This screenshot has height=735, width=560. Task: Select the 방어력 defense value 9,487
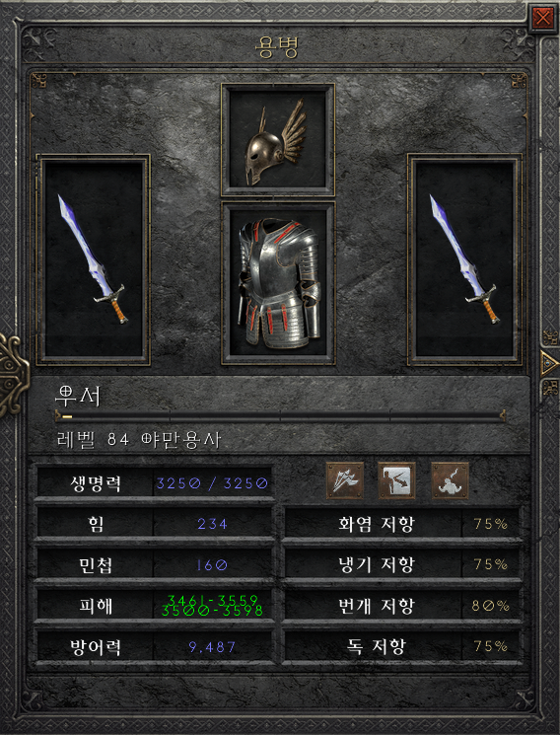click(213, 647)
